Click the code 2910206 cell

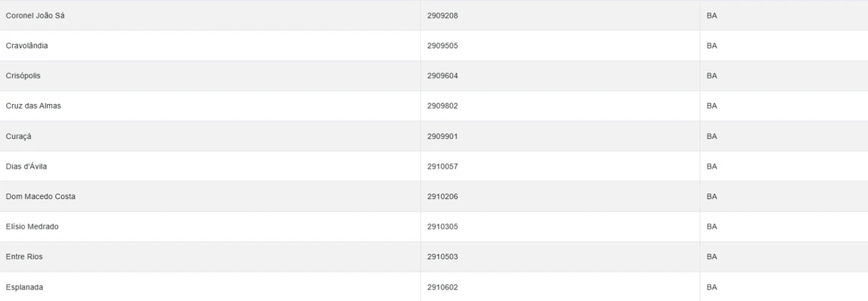point(443,197)
